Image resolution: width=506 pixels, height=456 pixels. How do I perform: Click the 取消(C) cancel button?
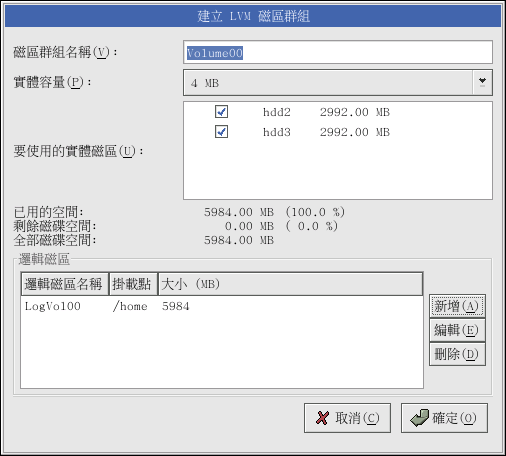347,418
